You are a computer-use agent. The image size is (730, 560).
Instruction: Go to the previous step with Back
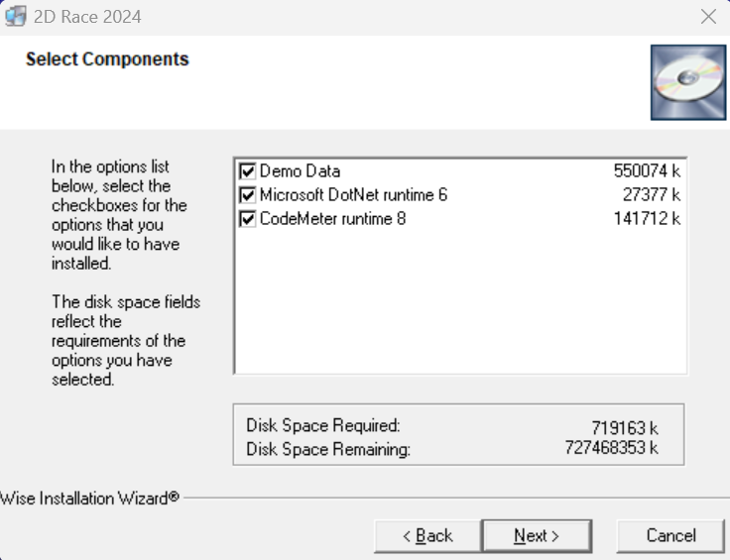(x=427, y=535)
